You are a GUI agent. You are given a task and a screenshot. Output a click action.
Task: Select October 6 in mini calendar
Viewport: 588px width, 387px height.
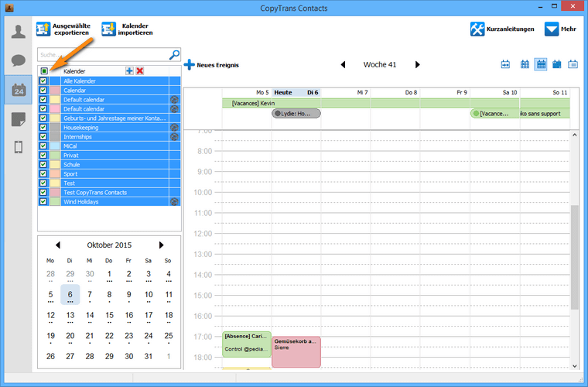click(70, 295)
